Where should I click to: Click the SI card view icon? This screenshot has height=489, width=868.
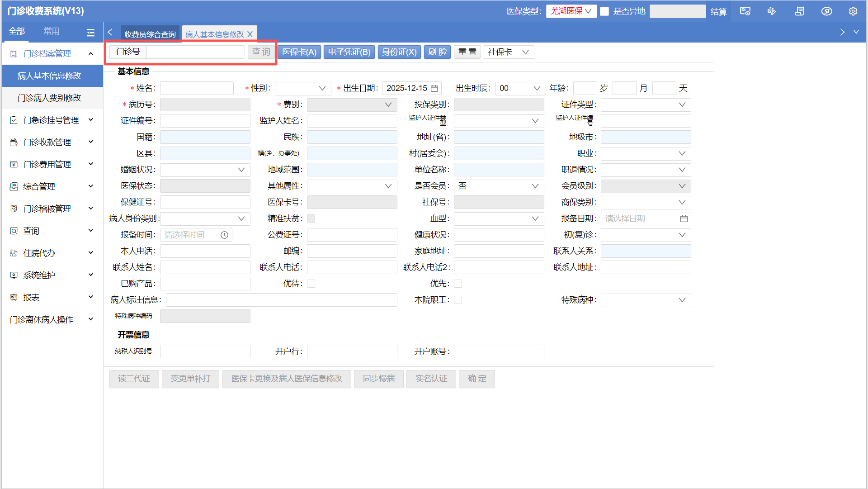pyautogui.click(x=745, y=11)
